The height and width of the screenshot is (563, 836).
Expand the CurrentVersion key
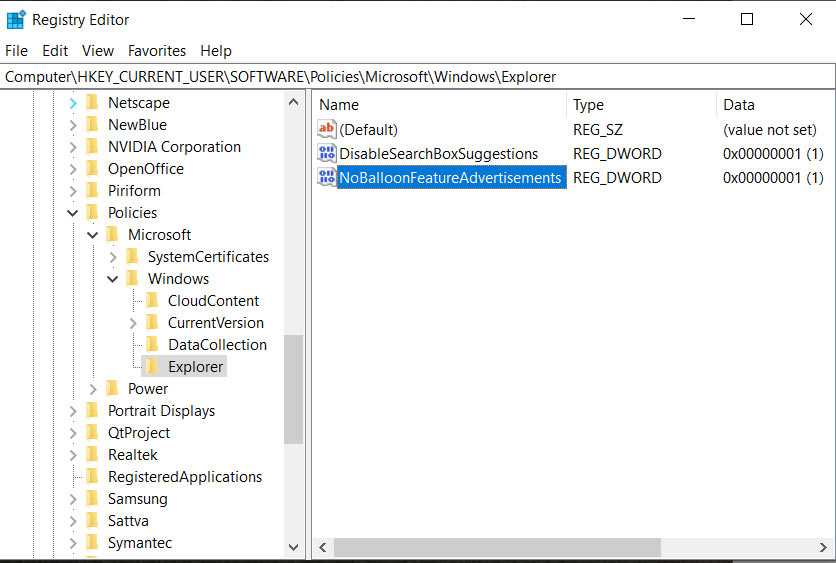pos(133,323)
